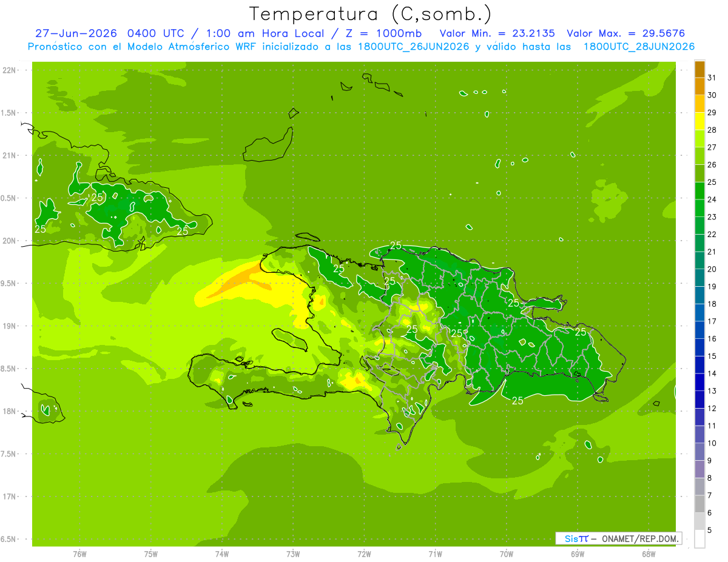Screen dimensions: 728x562
Task: Click legend value 17
Action: pos(712,321)
